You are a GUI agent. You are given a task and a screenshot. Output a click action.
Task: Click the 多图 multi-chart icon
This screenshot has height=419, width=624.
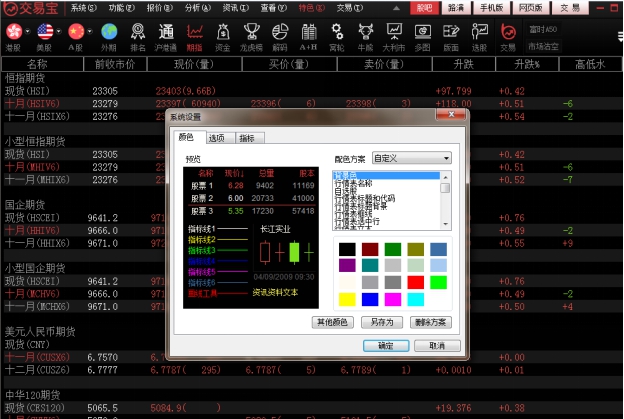point(423,35)
